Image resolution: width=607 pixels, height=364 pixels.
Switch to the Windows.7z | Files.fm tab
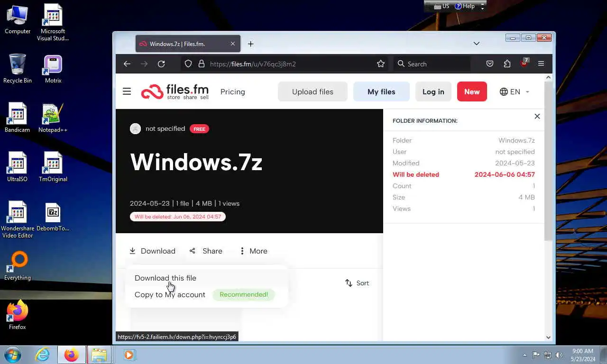(x=188, y=44)
